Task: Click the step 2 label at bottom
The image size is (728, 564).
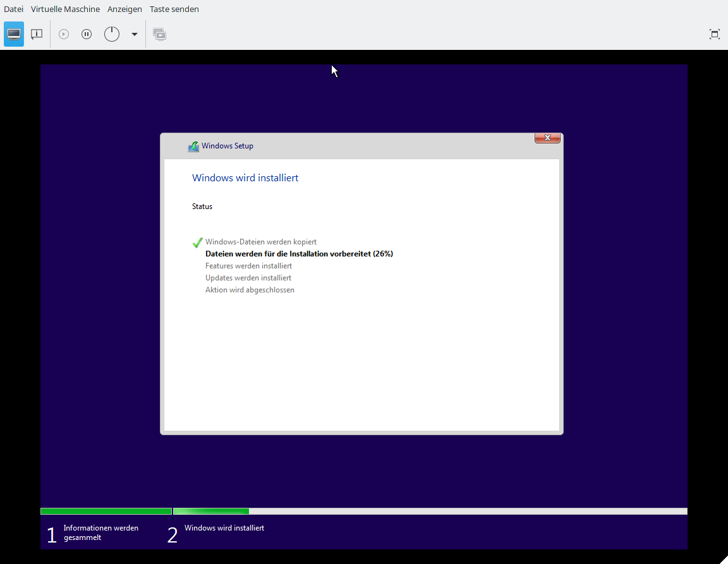Action: tap(224, 528)
